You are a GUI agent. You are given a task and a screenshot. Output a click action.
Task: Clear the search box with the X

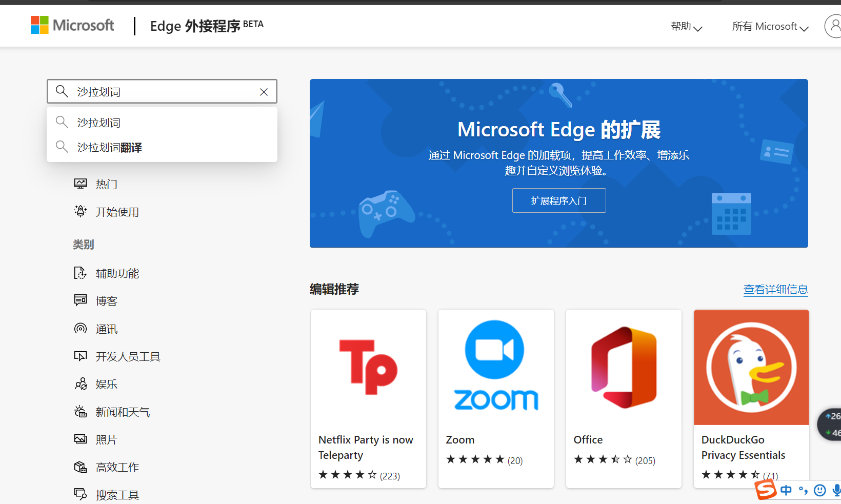264,92
